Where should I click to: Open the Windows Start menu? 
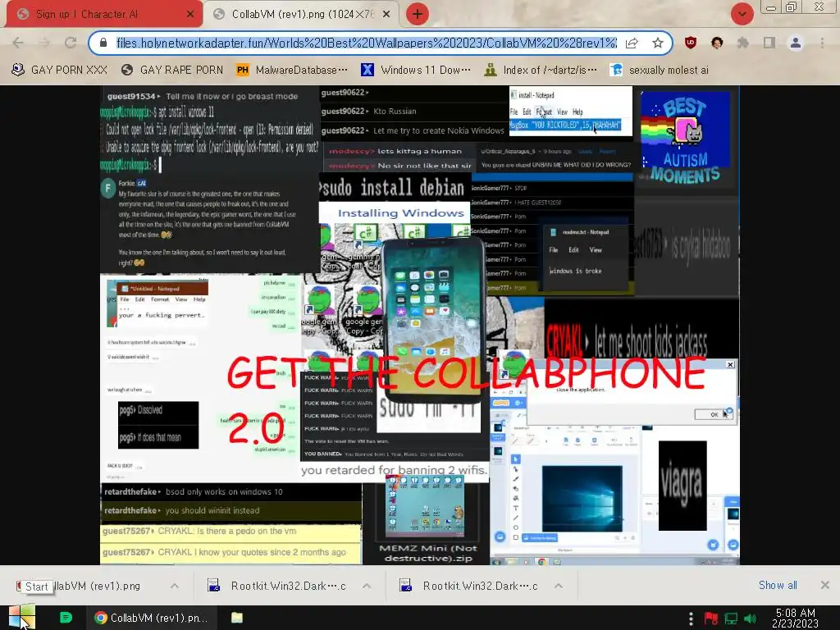coord(22,617)
